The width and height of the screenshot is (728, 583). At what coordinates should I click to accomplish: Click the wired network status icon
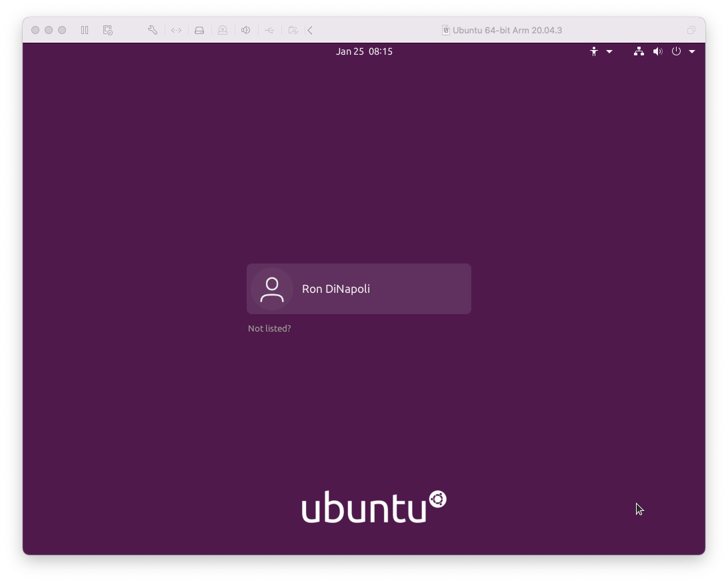[639, 51]
